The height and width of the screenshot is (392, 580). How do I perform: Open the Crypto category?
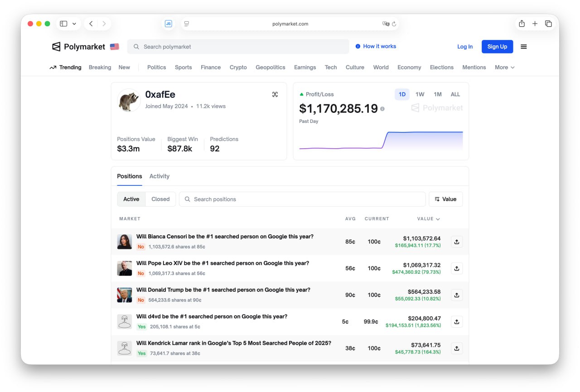click(x=238, y=67)
